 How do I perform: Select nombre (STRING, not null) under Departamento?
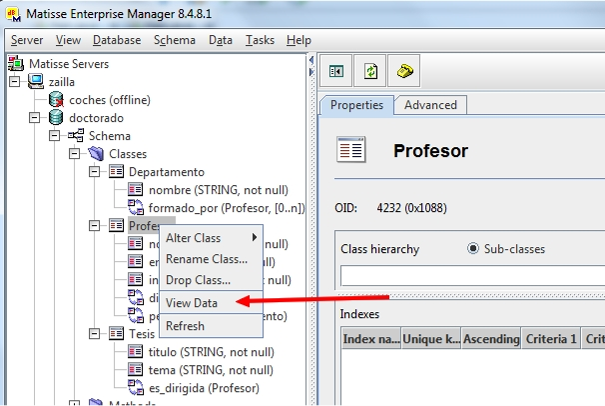tap(218, 190)
